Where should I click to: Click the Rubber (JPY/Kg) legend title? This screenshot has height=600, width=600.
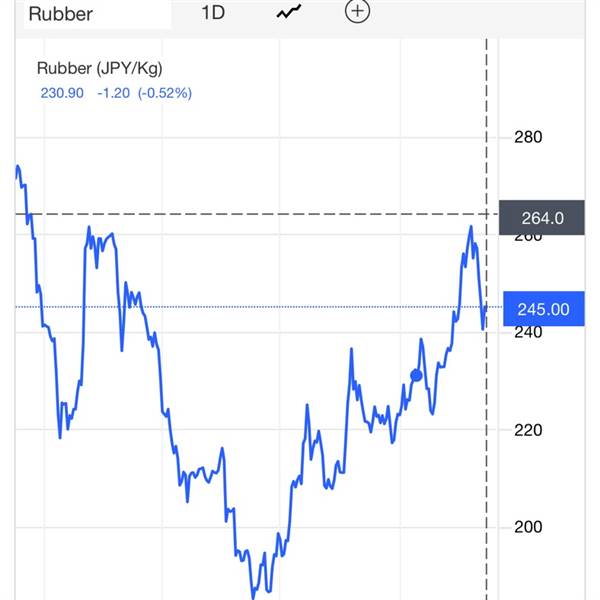click(x=99, y=68)
